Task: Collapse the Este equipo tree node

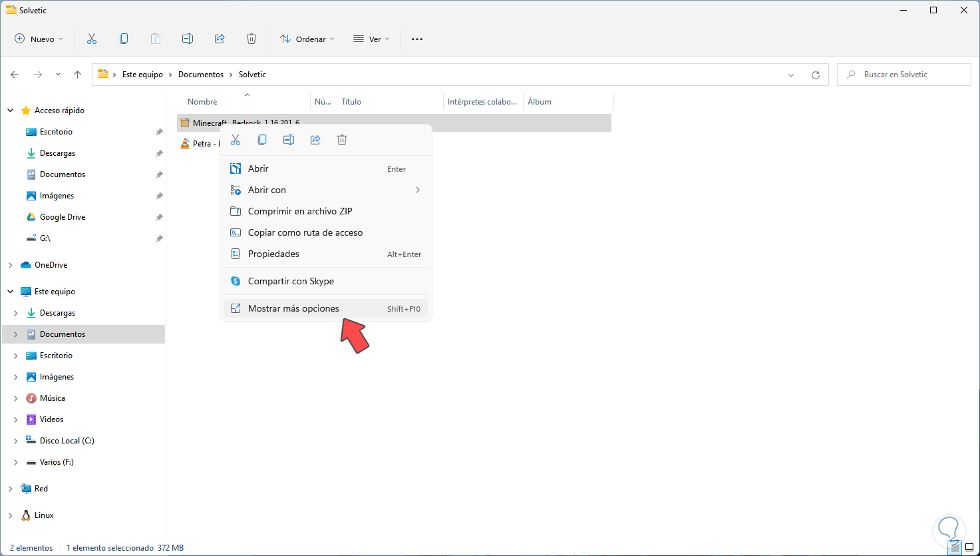Action: [11, 292]
